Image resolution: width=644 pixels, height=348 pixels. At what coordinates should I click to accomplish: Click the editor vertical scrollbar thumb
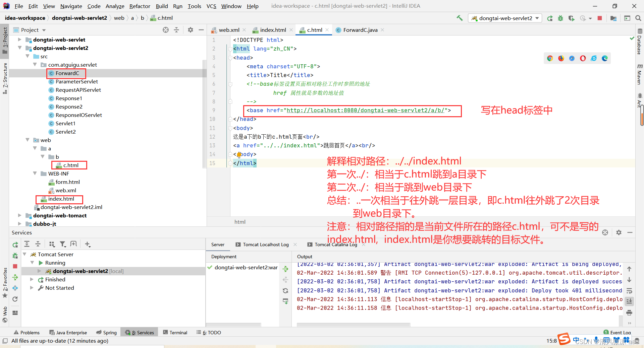coord(642,116)
